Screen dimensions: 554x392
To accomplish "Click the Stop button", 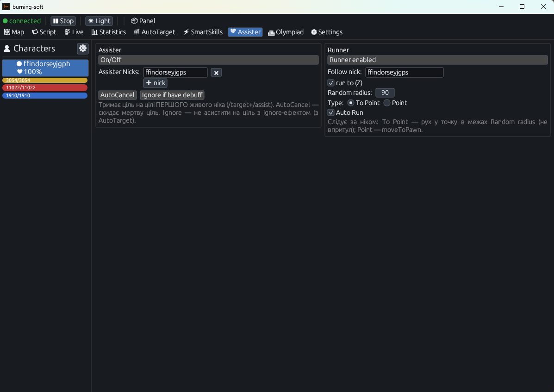I will [63, 21].
